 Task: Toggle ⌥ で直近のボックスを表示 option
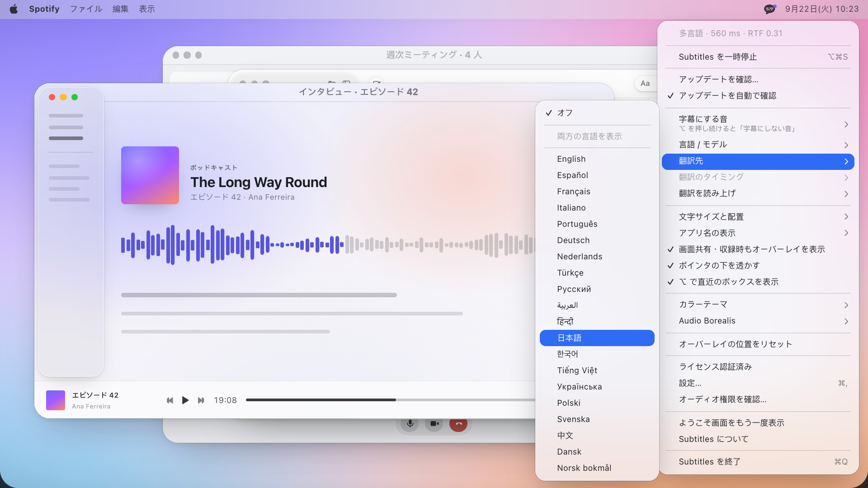click(x=758, y=282)
